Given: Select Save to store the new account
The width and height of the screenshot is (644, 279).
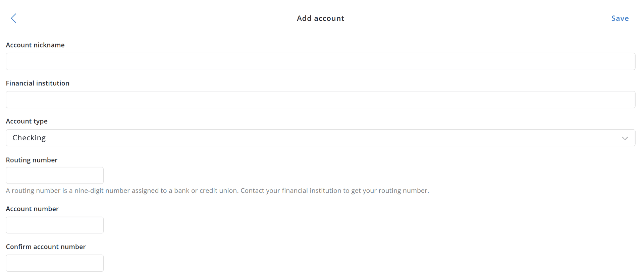Looking at the screenshot, I should click(x=620, y=18).
